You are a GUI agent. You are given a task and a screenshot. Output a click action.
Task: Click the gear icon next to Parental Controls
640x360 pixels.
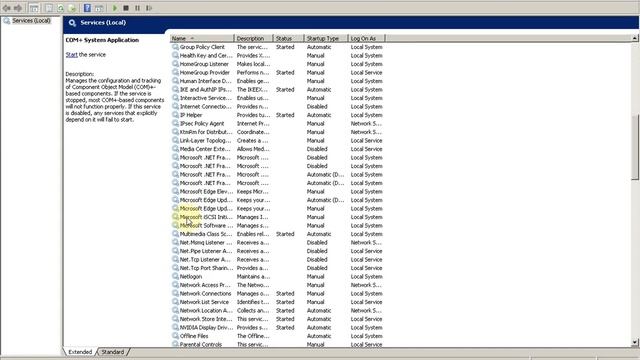click(175, 344)
